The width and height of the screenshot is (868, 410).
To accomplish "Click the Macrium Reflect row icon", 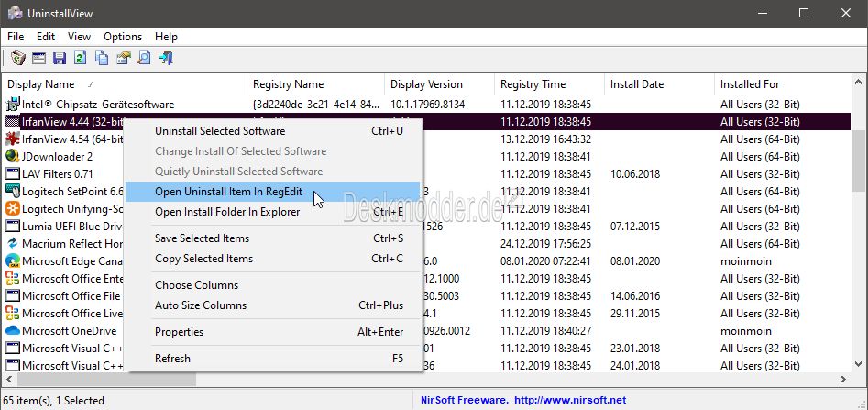I will pyautogui.click(x=12, y=244).
